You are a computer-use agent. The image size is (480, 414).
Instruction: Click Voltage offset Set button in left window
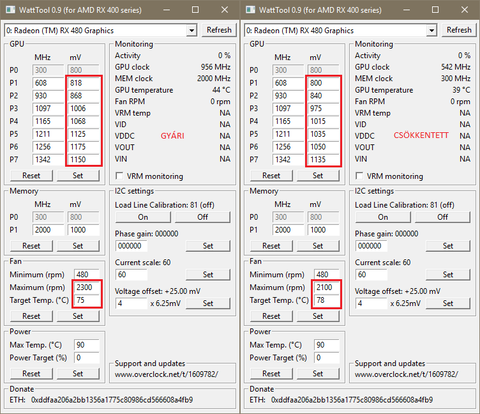pyautogui.click(x=208, y=303)
